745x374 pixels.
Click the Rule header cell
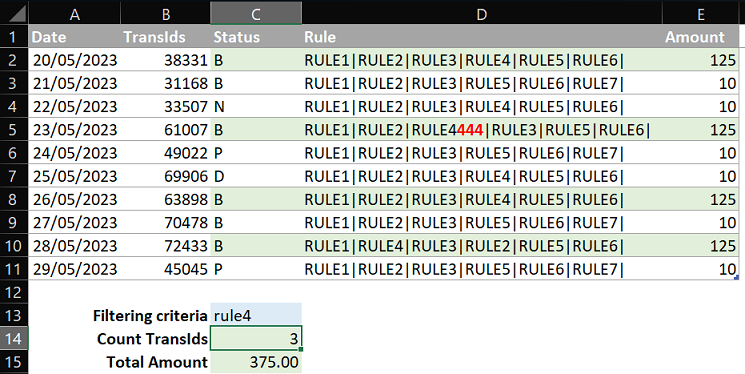[x=481, y=37]
